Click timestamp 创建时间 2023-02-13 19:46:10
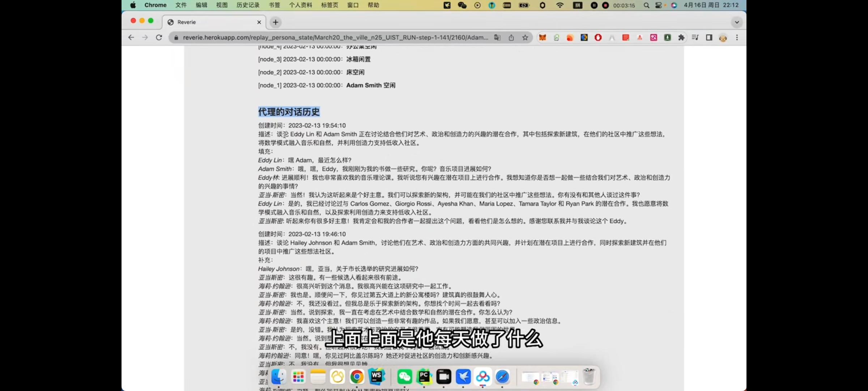 pyautogui.click(x=302, y=234)
